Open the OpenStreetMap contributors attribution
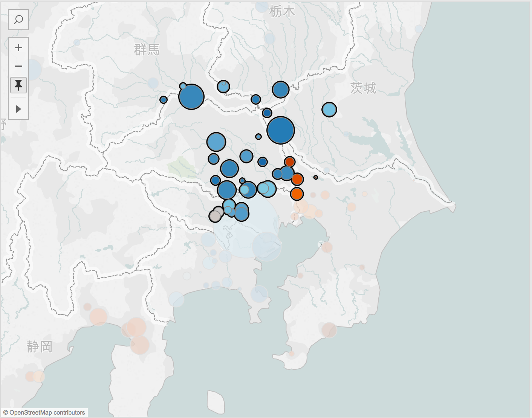This screenshot has height=418, width=532. [44, 412]
